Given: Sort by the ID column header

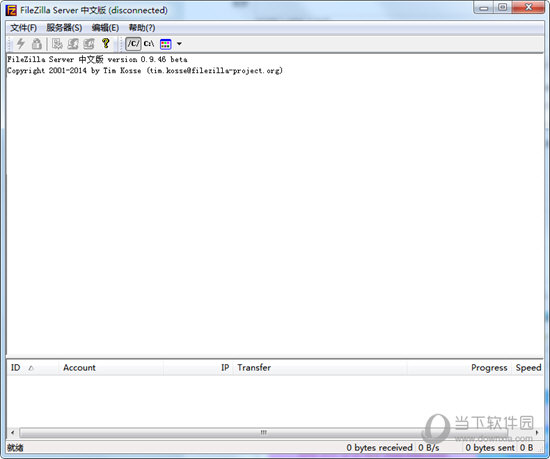Looking at the screenshot, I should [32, 367].
